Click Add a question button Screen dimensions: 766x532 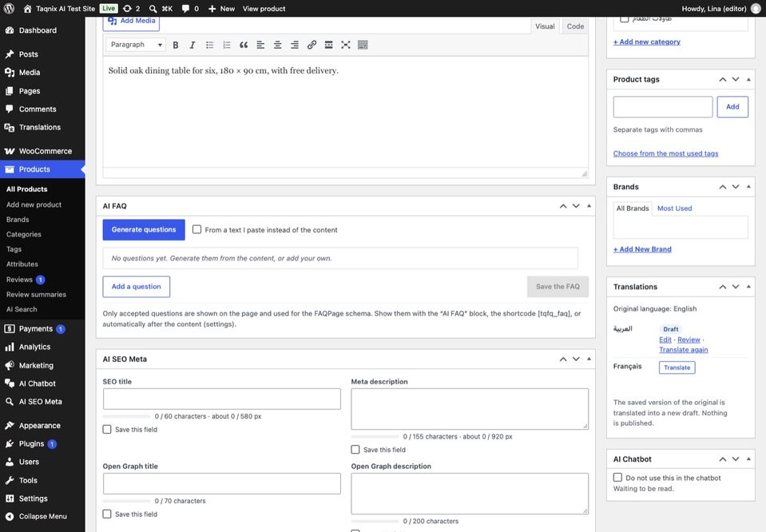[x=137, y=287]
